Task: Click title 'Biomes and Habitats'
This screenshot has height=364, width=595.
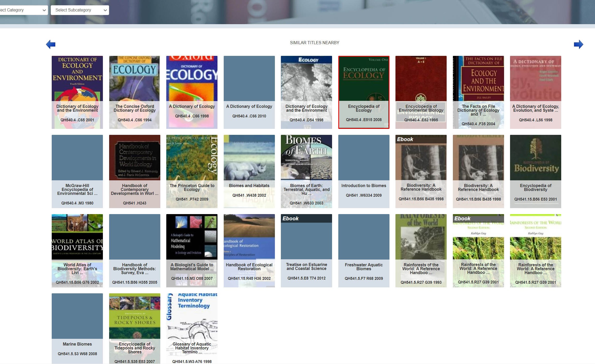Action: pyautogui.click(x=249, y=186)
